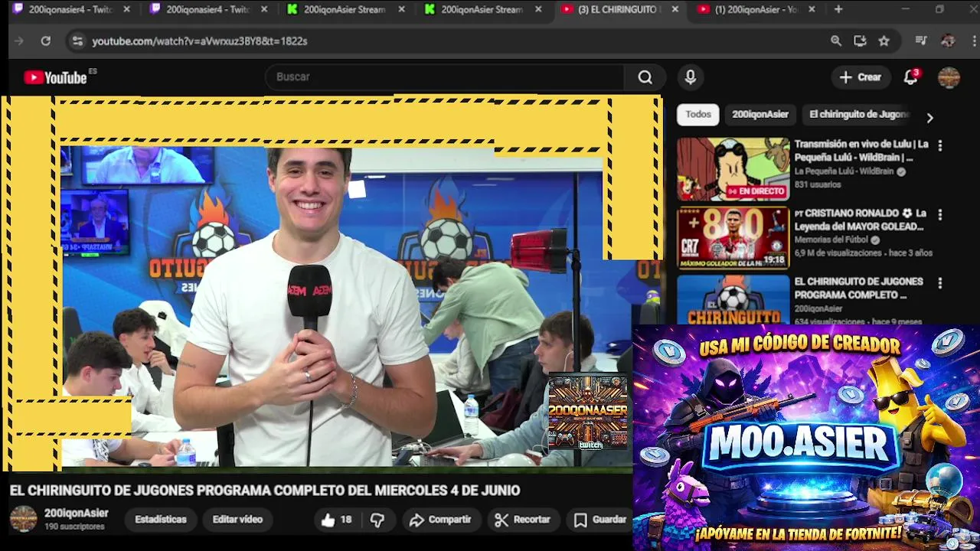Image resolution: width=980 pixels, height=551 pixels.
Task: Click the install app icon in address bar
Action: click(x=860, y=41)
